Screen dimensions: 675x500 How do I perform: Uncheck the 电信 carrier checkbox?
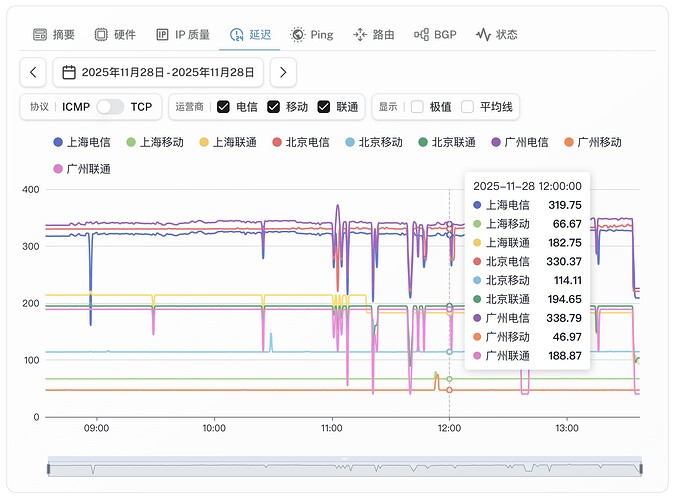tap(223, 107)
